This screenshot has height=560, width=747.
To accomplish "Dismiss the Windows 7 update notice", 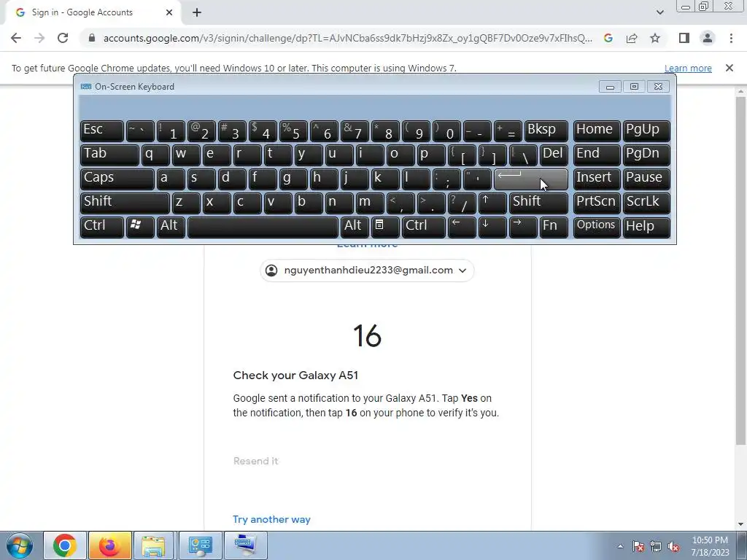I will coord(729,68).
